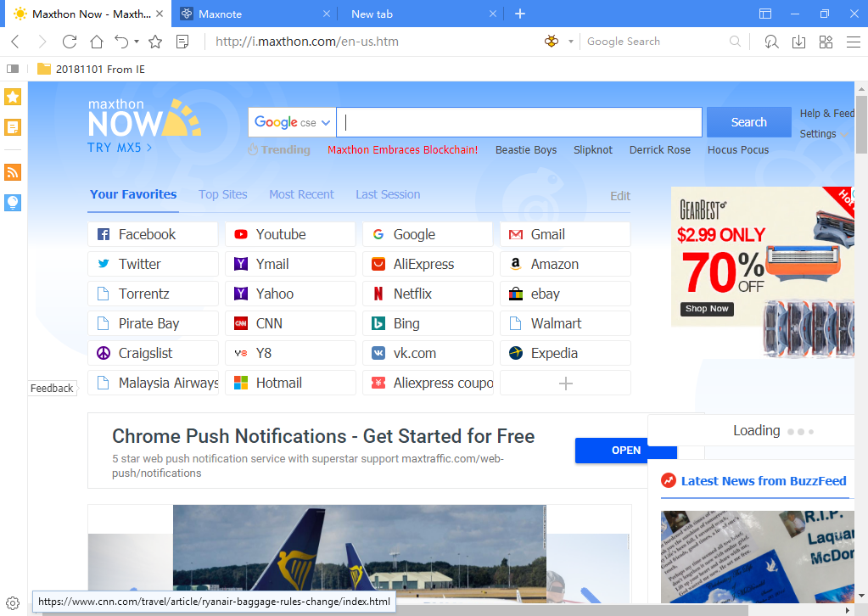
Task: Add page to favorites with star icon
Action: [x=155, y=42]
